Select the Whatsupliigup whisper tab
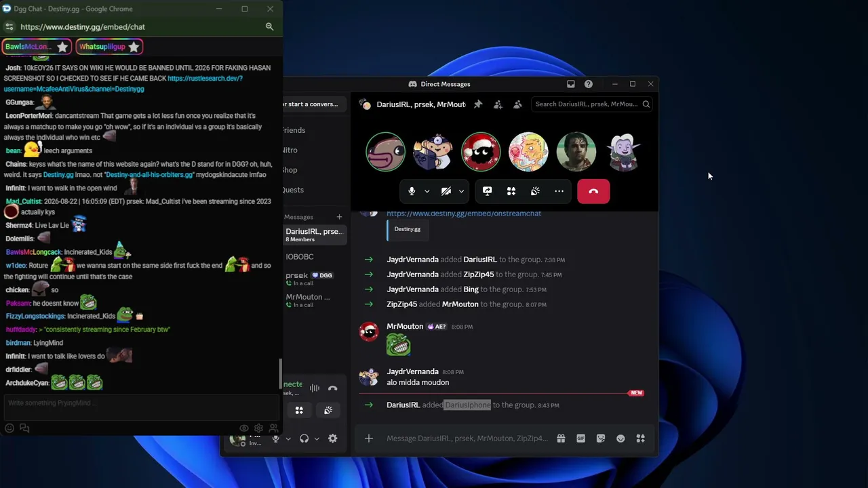This screenshot has height=488, width=868. (109, 47)
